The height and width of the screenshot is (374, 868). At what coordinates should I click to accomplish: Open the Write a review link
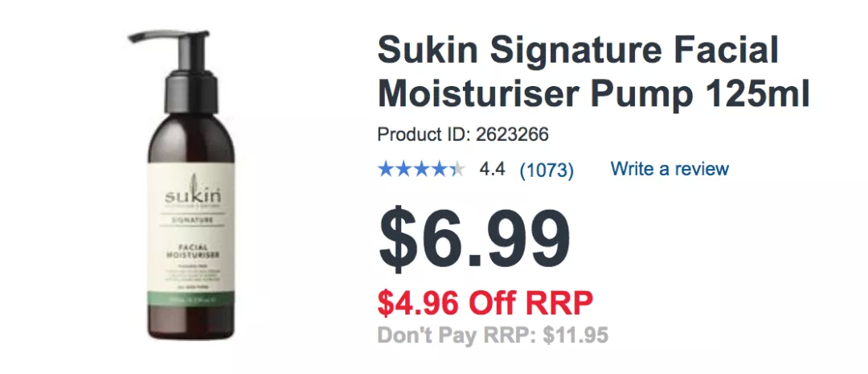tap(669, 168)
